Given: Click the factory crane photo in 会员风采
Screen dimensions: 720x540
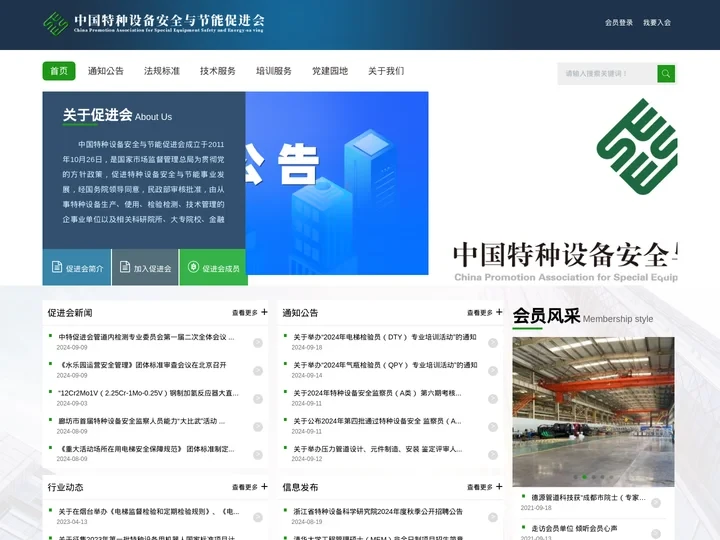Looking at the screenshot, I should pos(593,412).
